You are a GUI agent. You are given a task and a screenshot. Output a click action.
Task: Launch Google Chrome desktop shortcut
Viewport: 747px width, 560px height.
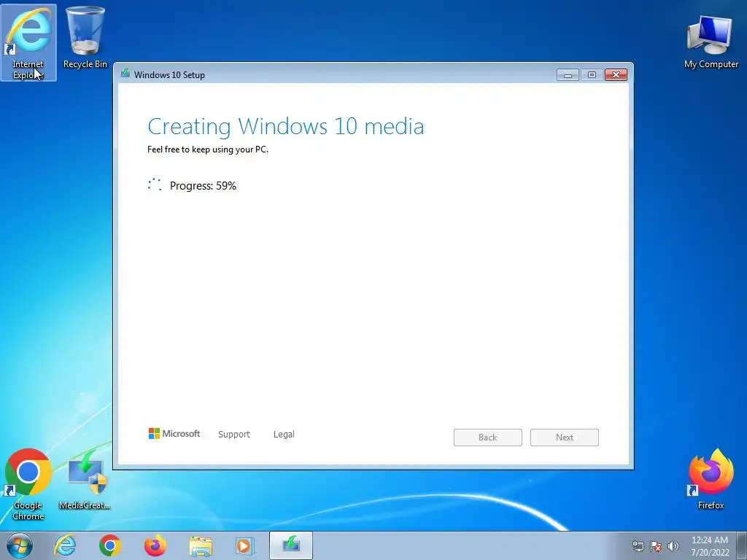point(28,484)
